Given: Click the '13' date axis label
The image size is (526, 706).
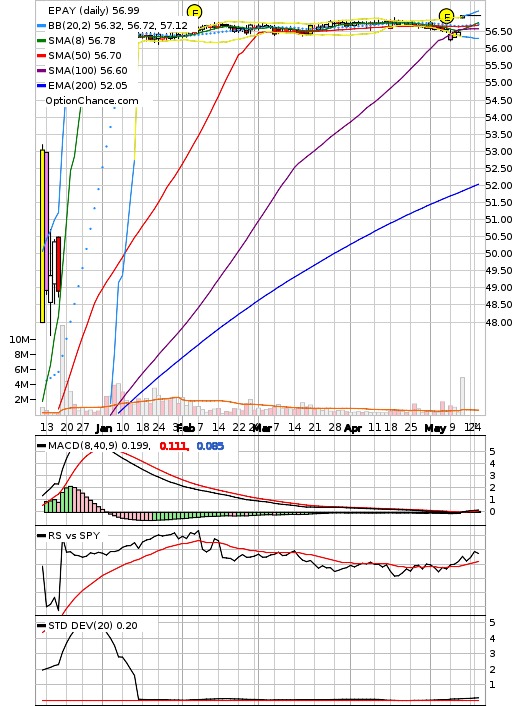Looking at the screenshot, I should click(47, 427).
